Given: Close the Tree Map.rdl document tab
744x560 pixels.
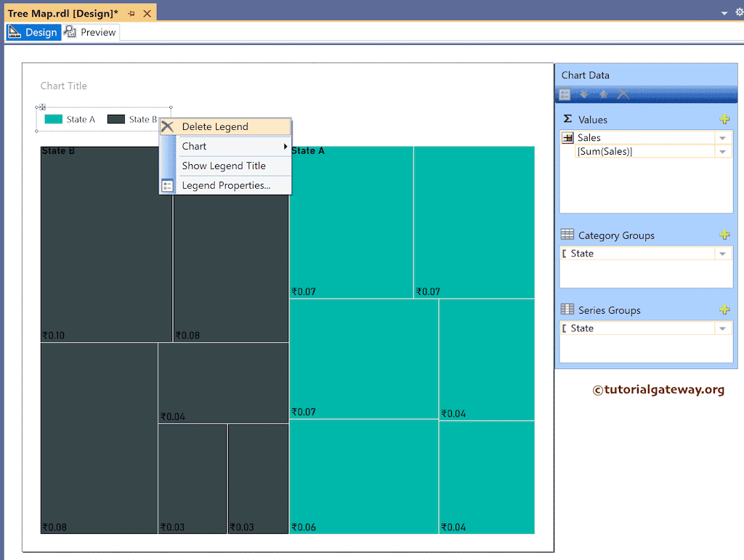Looking at the screenshot, I should pos(147,13).
